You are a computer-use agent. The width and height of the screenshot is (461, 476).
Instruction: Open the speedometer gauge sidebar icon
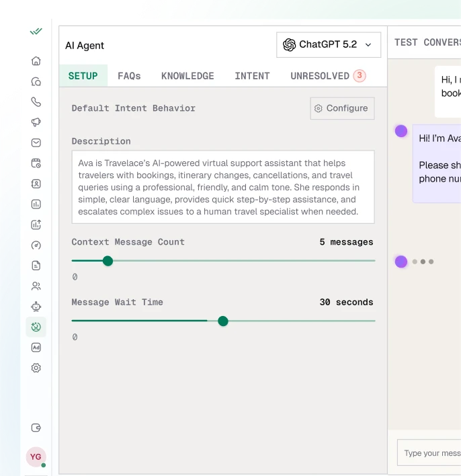[x=36, y=245]
